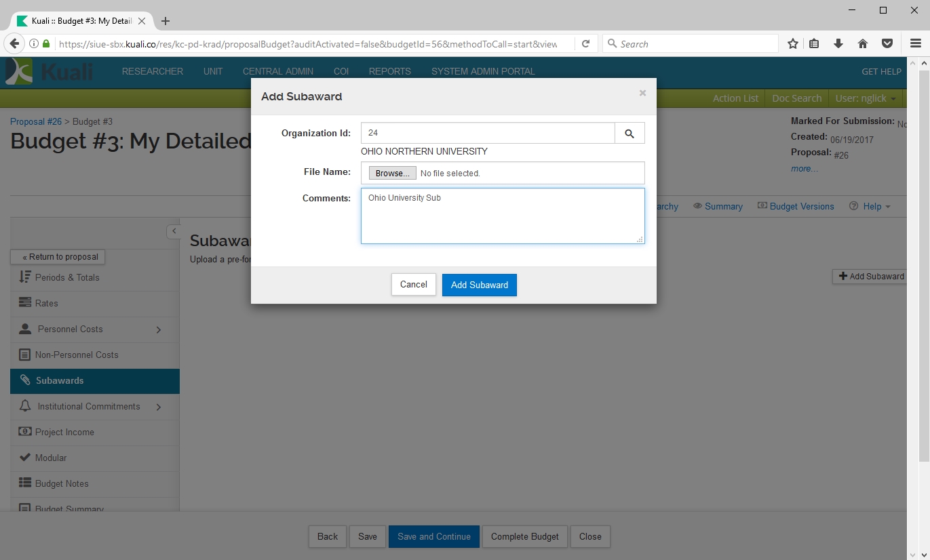This screenshot has height=560, width=930.
Task: Click inside the Comments text area
Action: [502, 220]
